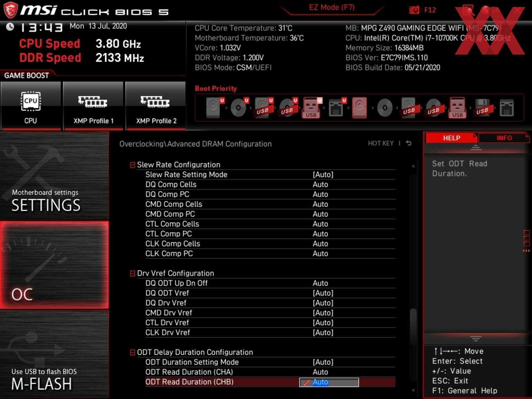Click the help panel bottom collapse handle

coord(476,338)
